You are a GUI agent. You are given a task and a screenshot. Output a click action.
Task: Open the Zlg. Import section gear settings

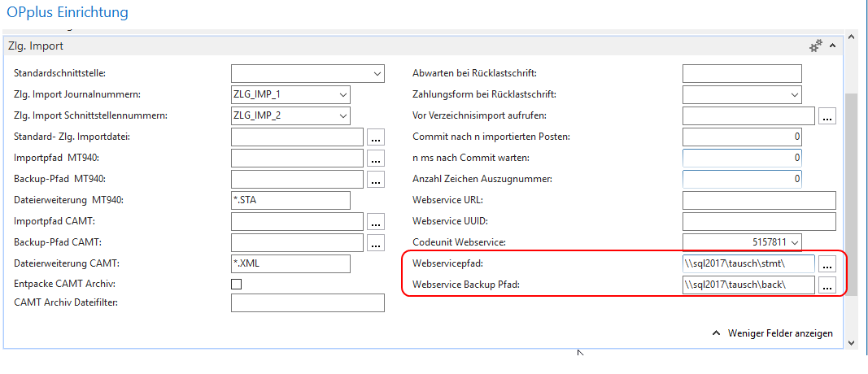pyautogui.click(x=816, y=46)
